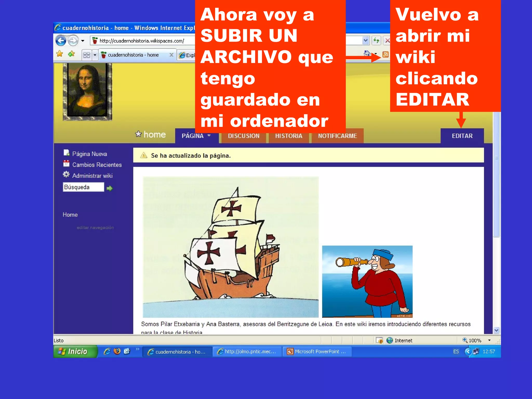Click the IE Back navigation button

[x=61, y=41]
